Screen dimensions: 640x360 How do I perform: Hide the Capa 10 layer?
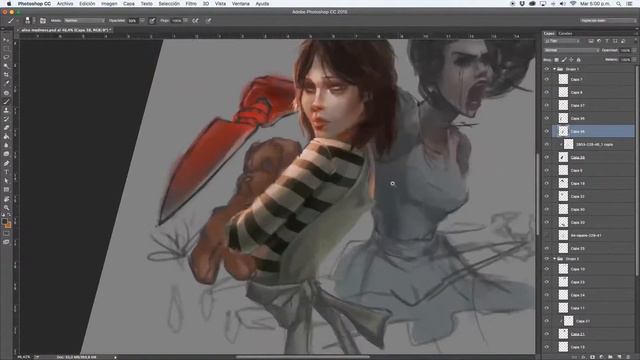point(547,269)
